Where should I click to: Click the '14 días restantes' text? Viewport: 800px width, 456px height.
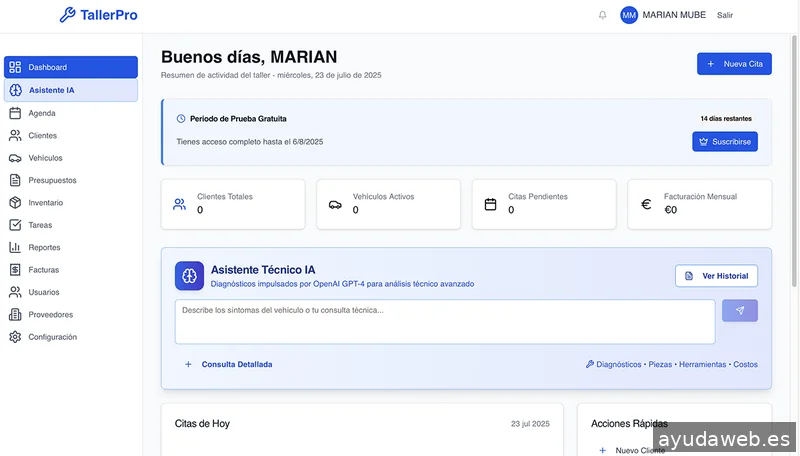pyautogui.click(x=726, y=118)
